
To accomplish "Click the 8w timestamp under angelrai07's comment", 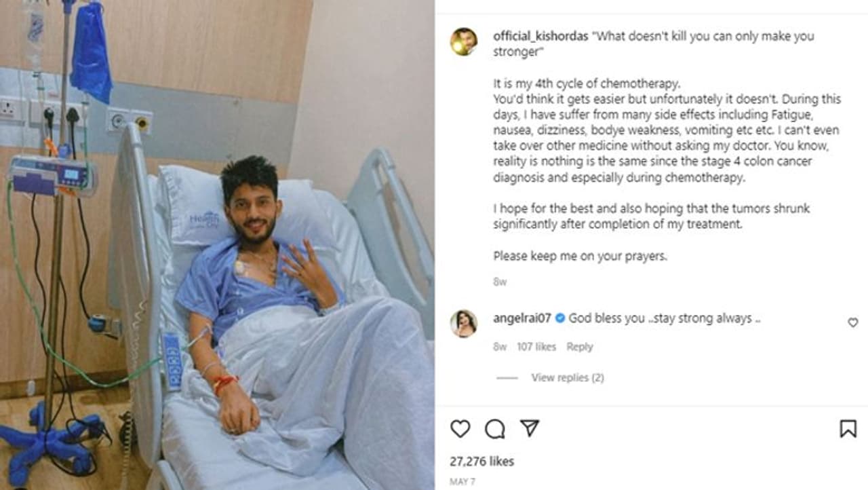I will [500, 347].
